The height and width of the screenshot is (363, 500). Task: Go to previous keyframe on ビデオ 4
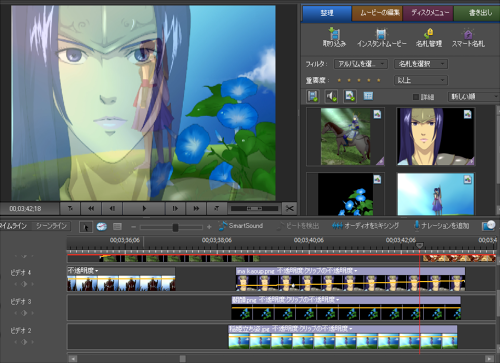(x=15, y=284)
